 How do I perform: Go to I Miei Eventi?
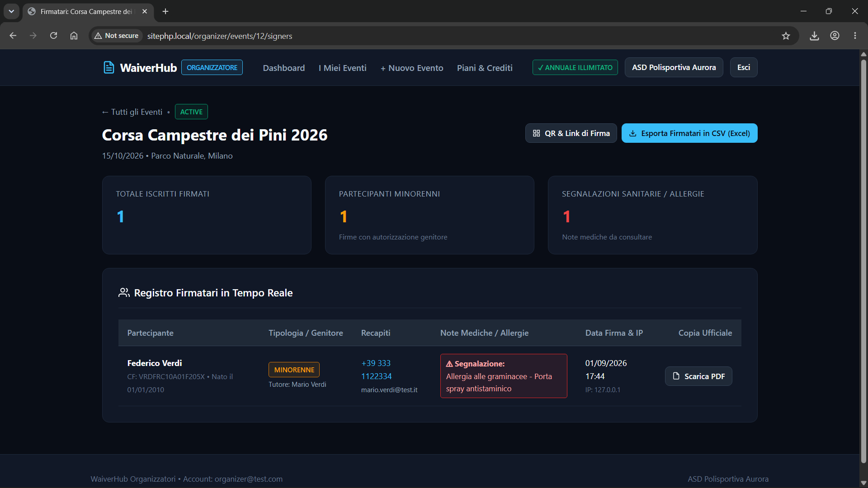tap(343, 68)
